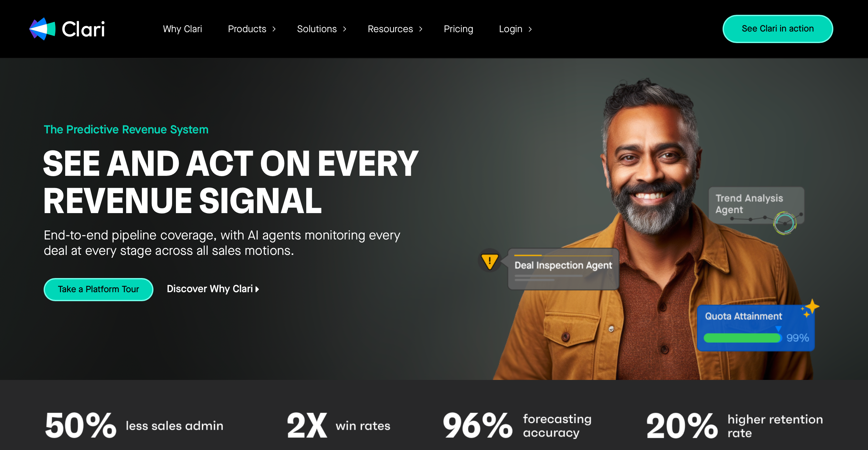
Task: Click the yellow warning triangle icon
Action: click(489, 261)
